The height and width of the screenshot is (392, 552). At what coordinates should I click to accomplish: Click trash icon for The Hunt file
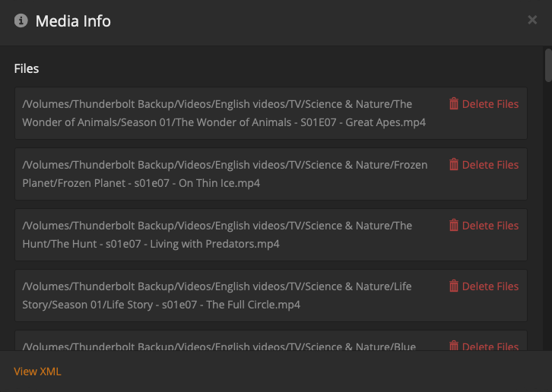coord(454,226)
